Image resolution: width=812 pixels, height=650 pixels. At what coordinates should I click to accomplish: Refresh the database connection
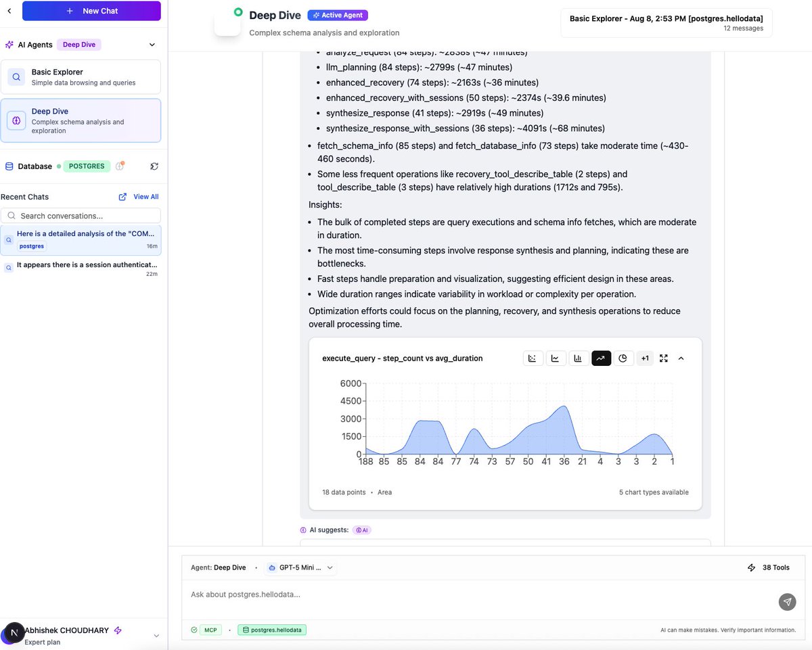pyautogui.click(x=154, y=166)
